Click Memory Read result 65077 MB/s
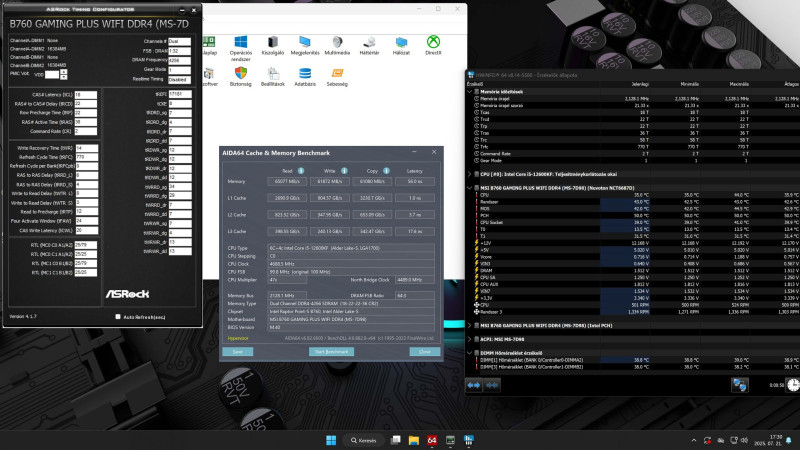The width and height of the screenshot is (800, 450). (x=287, y=182)
